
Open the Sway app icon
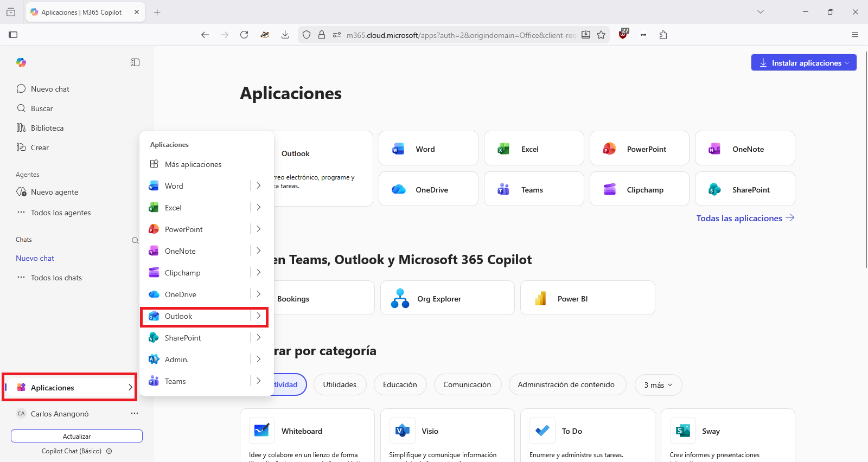coord(683,431)
